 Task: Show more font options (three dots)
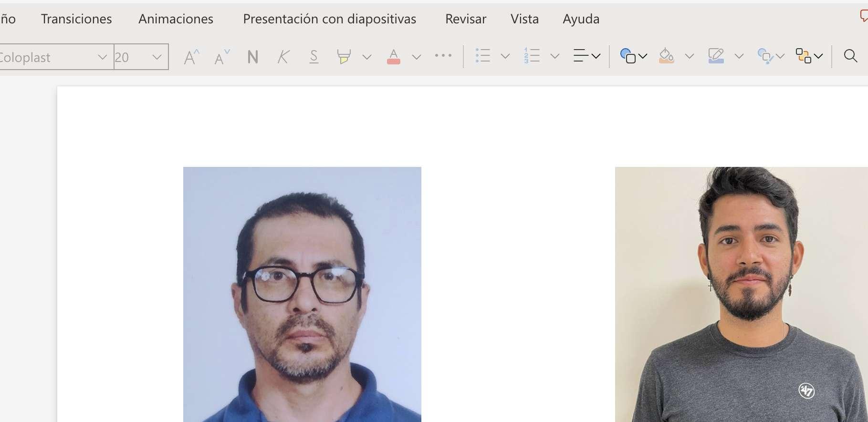pyautogui.click(x=443, y=56)
